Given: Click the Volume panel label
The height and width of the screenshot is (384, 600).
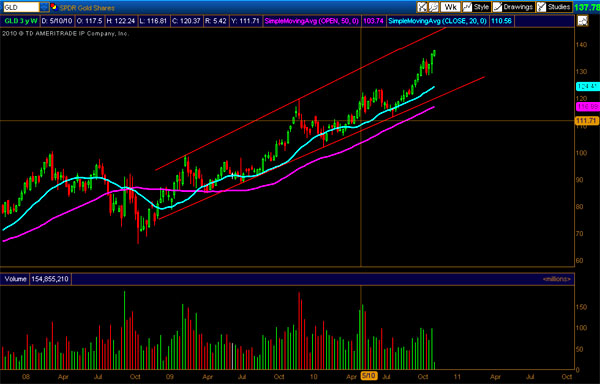Looking at the screenshot, I should point(15,279).
